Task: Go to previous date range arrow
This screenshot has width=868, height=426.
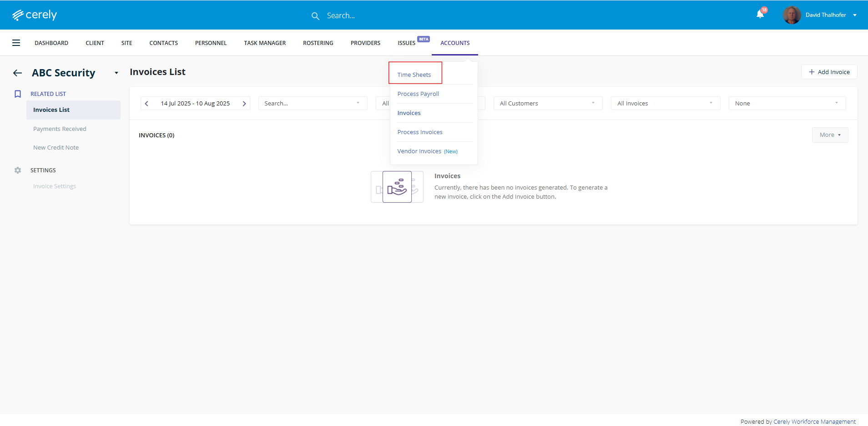Action: coord(146,104)
